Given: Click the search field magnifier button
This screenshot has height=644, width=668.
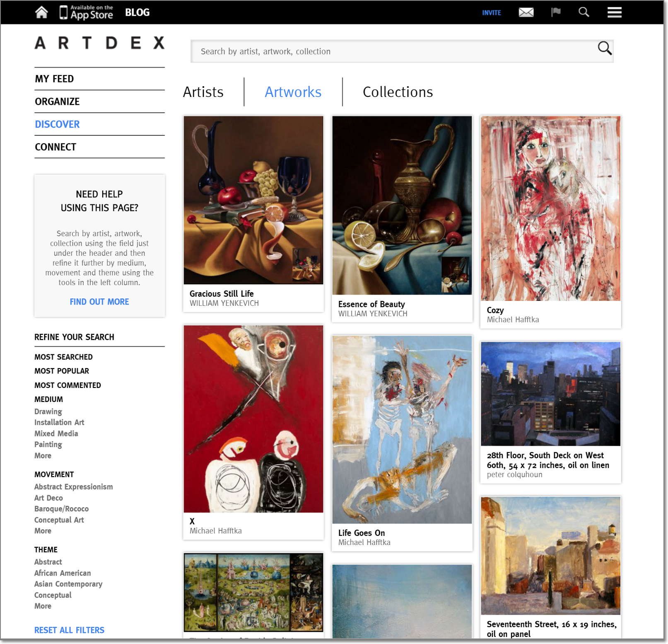Looking at the screenshot, I should pos(604,48).
